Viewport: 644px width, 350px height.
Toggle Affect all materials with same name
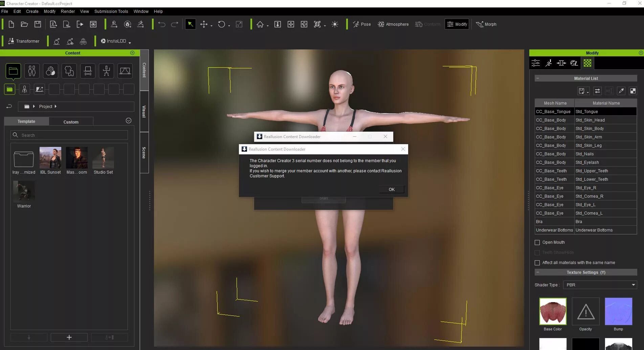537,263
